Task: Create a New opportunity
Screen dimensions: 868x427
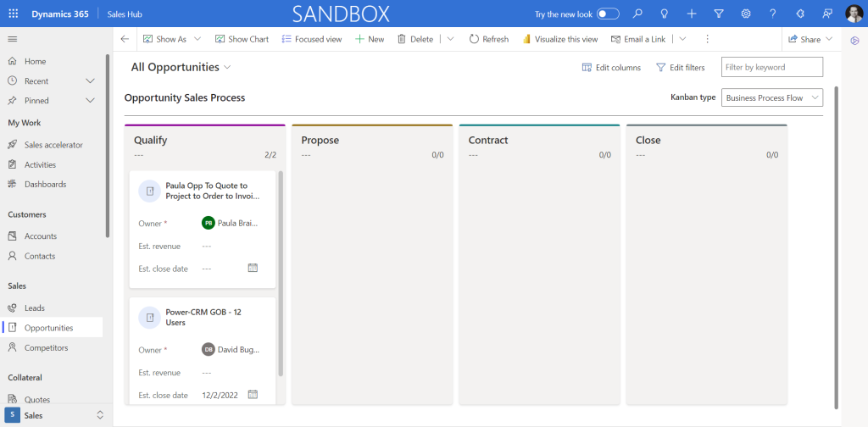Action: click(370, 39)
